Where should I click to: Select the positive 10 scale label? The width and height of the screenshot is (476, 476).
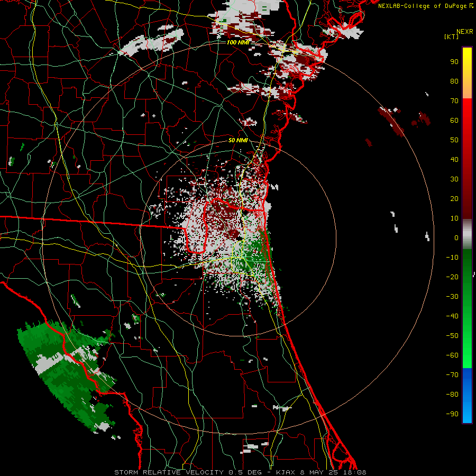454,218
